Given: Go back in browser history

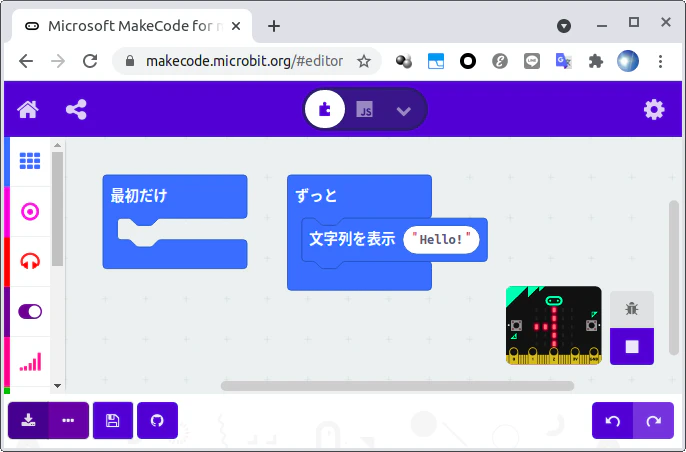Looking at the screenshot, I should pyautogui.click(x=26, y=61).
